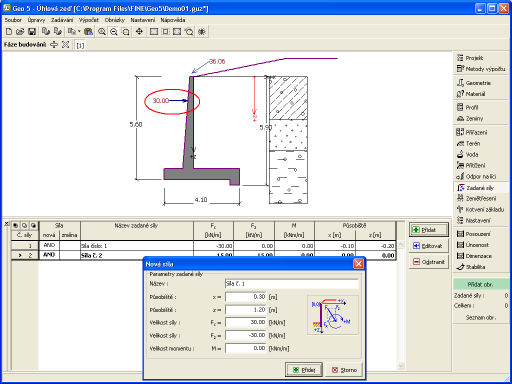
Task: Open Kotvení základu in sidebar
Action: [481, 209]
